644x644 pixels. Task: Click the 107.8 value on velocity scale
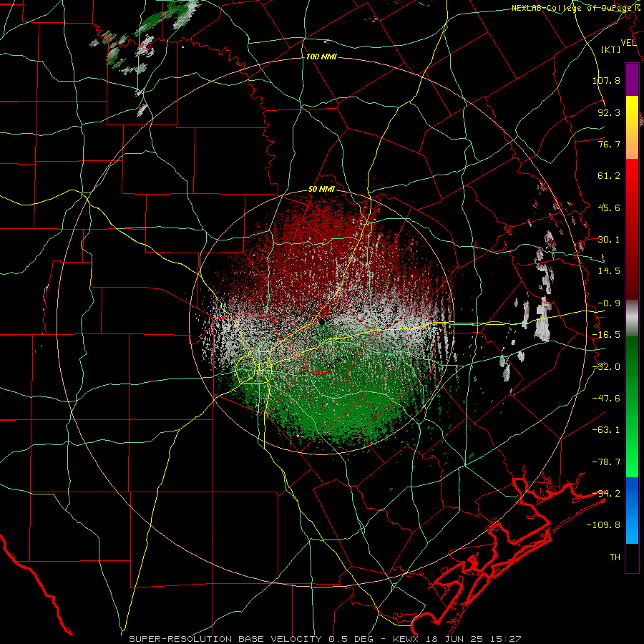606,80
